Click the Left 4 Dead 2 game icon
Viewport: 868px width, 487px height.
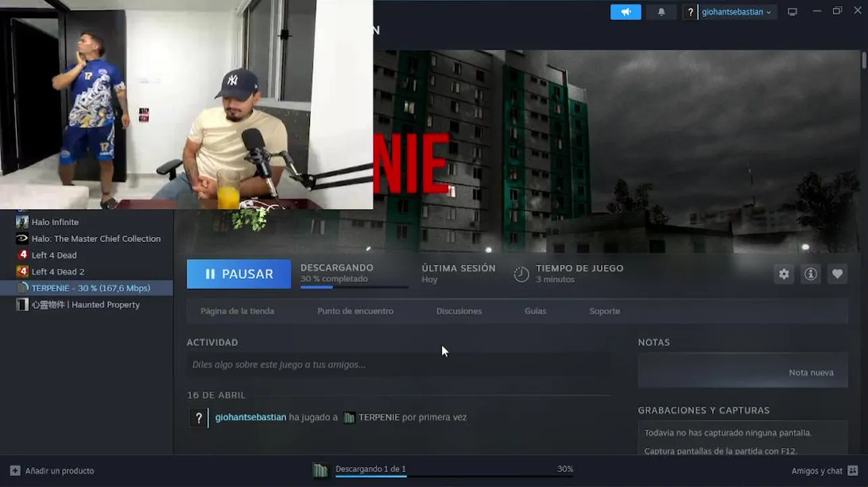tap(22, 272)
